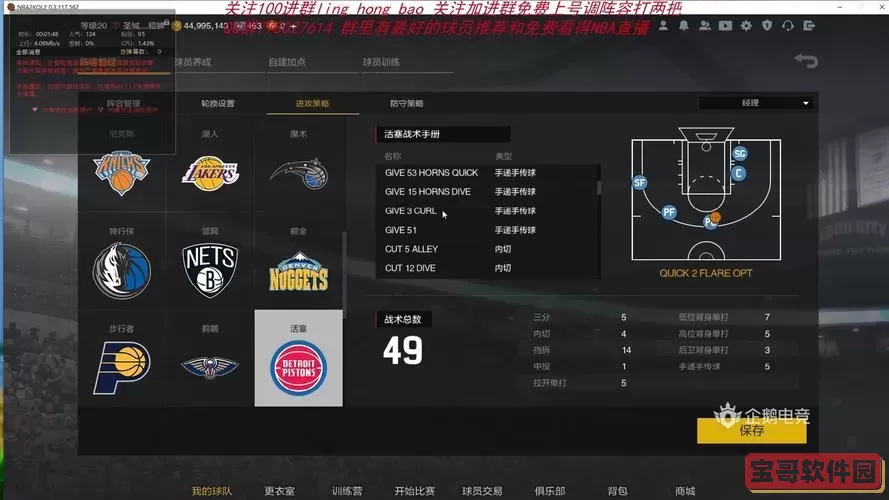Select the Dallas Mavericks logo
Viewport: 889px width, 500px height.
121,270
